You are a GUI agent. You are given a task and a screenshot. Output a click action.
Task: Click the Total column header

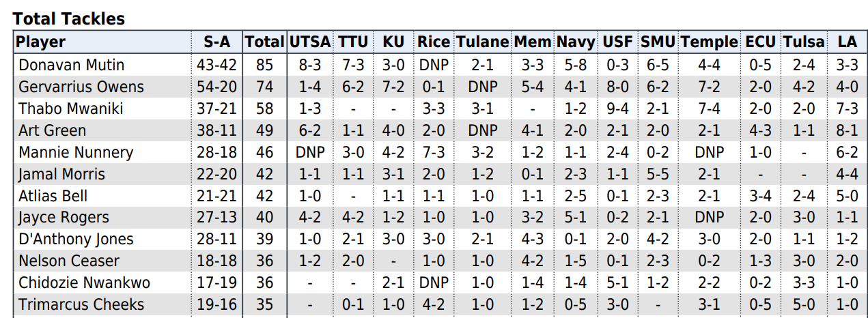coord(264,42)
